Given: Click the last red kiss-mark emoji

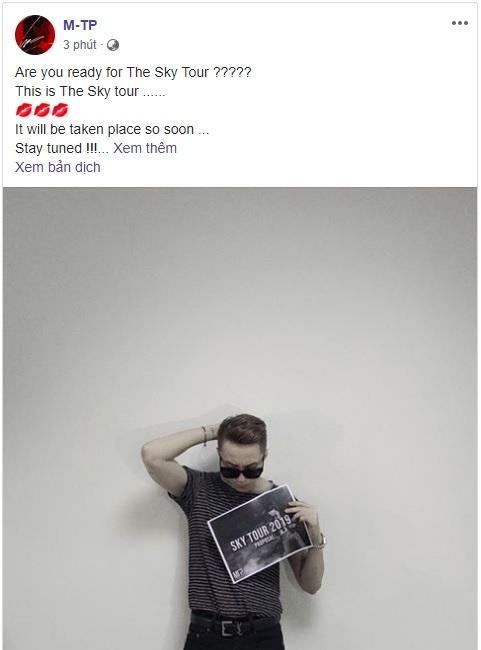Looking at the screenshot, I should (x=60, y=110).
